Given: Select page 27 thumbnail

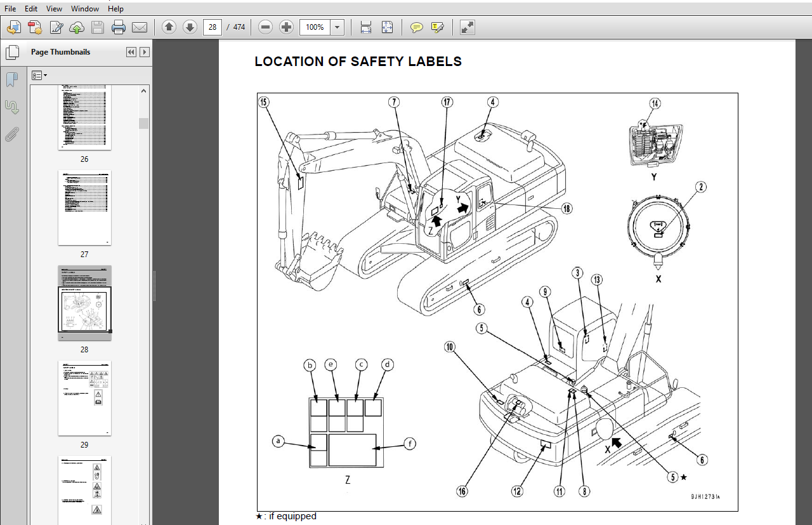Looking at the screenshot, I should (84, 208).
